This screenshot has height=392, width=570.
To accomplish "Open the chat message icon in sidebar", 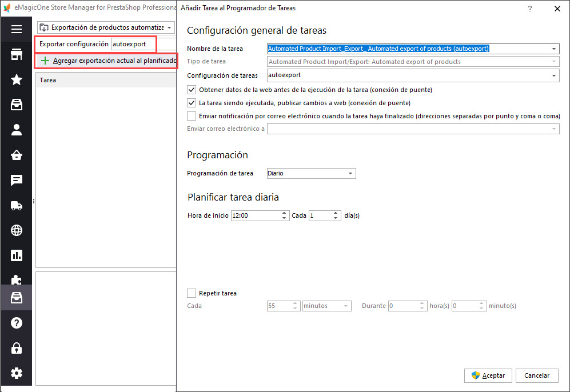I will [17, 180].
